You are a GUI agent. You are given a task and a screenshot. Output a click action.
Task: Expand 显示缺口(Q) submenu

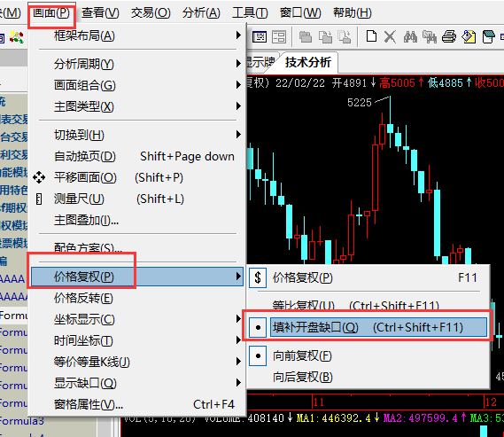(137, 383)
